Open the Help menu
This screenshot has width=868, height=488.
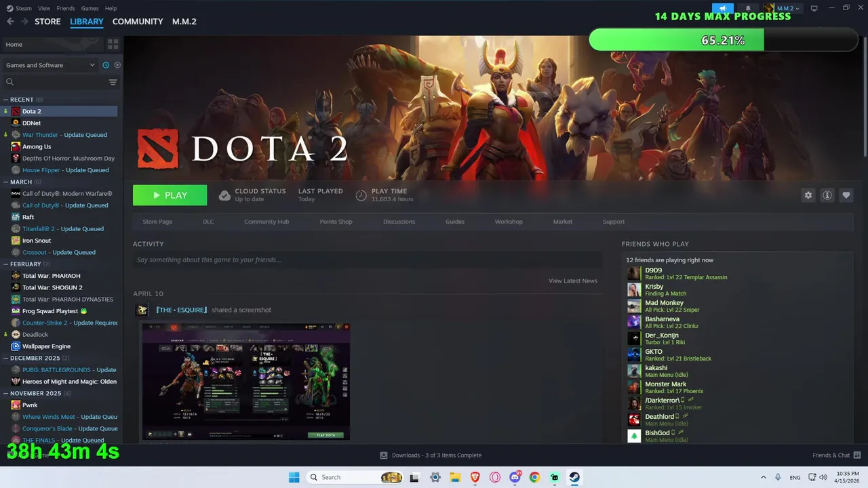coord(111,8)
